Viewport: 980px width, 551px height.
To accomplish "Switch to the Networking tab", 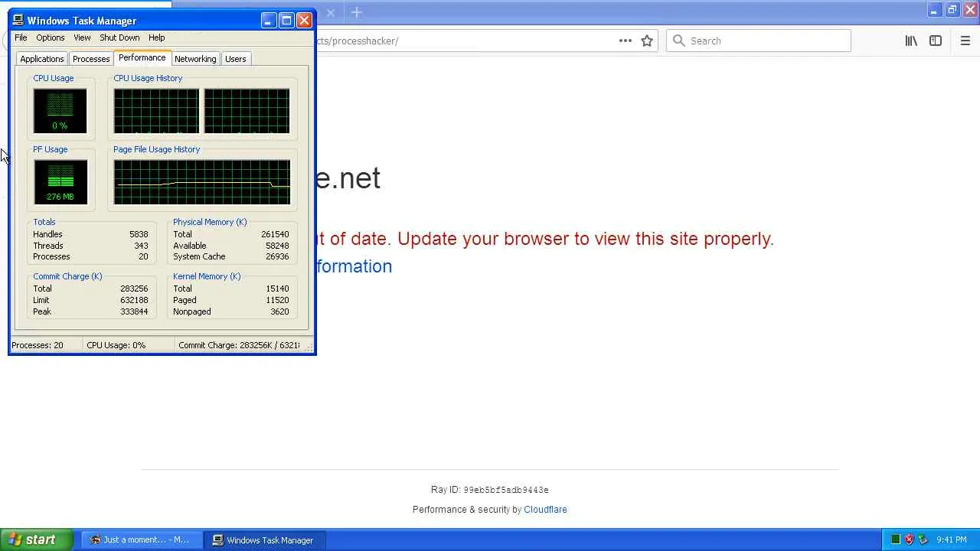I will (195, 59).
